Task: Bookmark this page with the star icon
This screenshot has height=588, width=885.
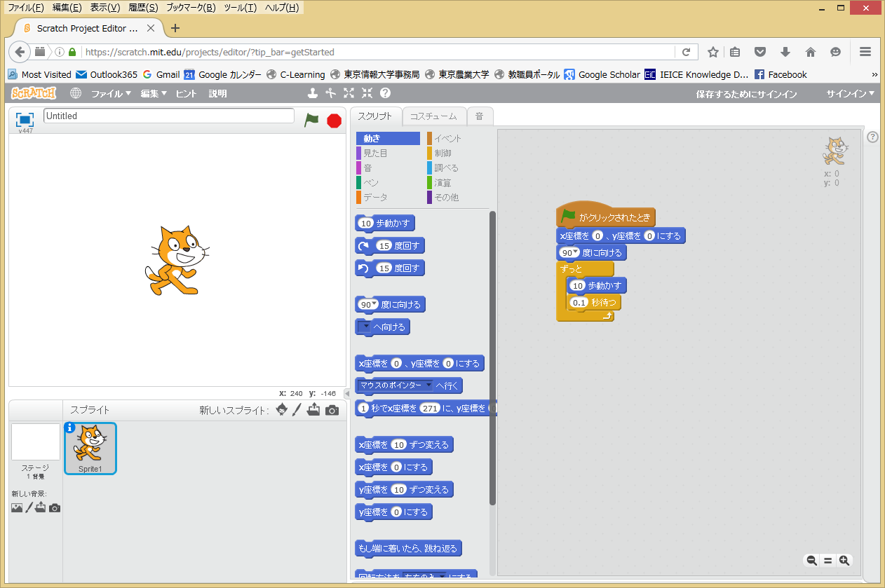Action: [713, 52]
